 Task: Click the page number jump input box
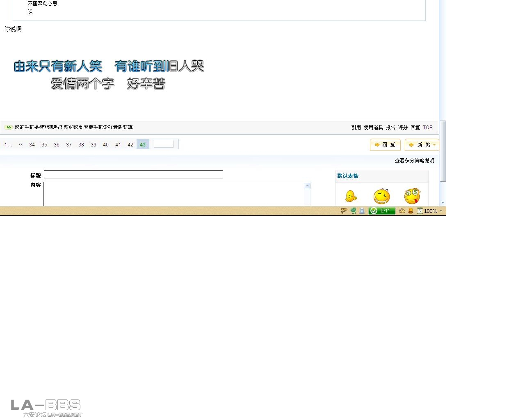[164, 144]
